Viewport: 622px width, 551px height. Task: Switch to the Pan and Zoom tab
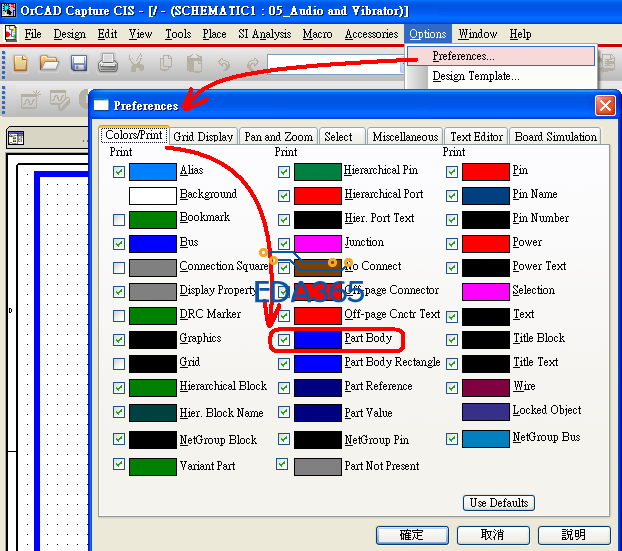click(278, 136)
